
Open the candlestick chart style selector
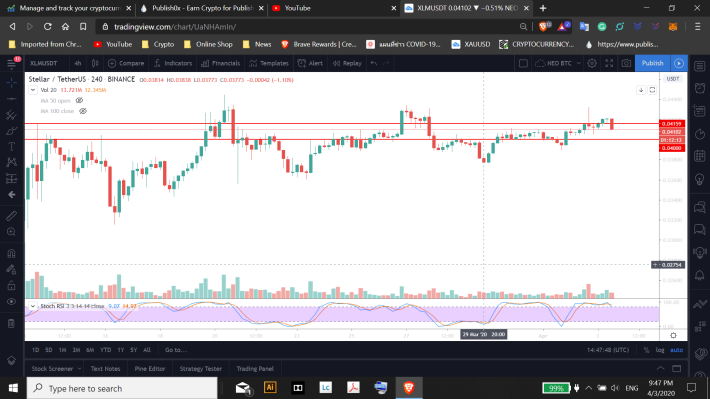coord(95,63)
